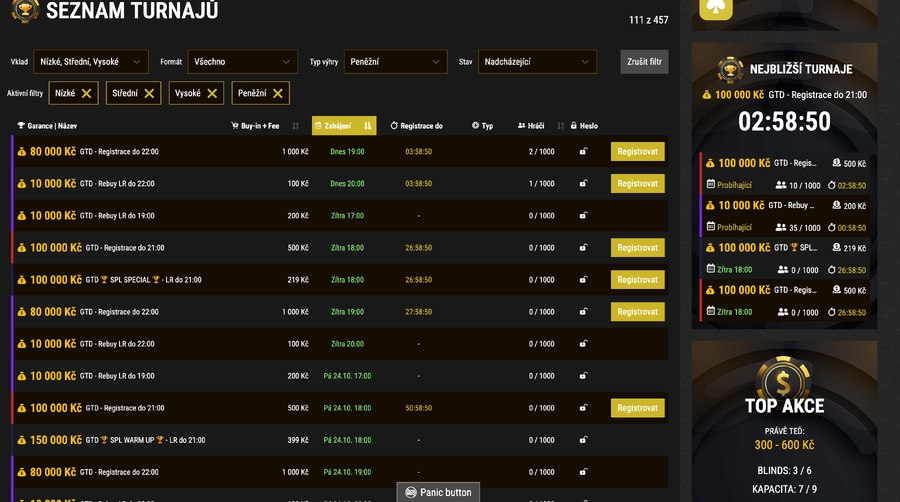The width and height of the screenshot is (900, 502).
Task: Click sort arrows next to Hráči column
Action: pos(560,126)
